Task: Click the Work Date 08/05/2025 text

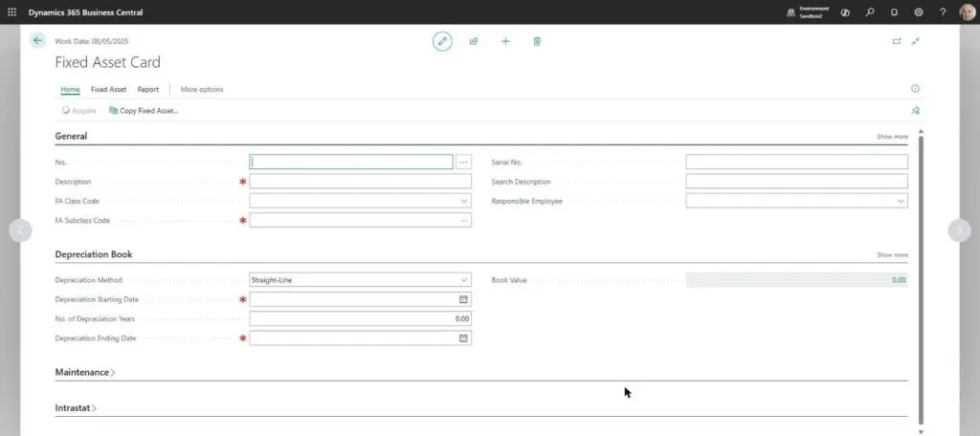Action: 92,41
